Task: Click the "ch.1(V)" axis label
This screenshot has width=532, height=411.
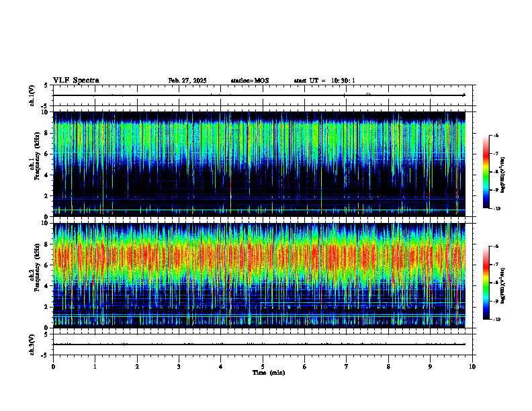Action: (x=32, y=95)
